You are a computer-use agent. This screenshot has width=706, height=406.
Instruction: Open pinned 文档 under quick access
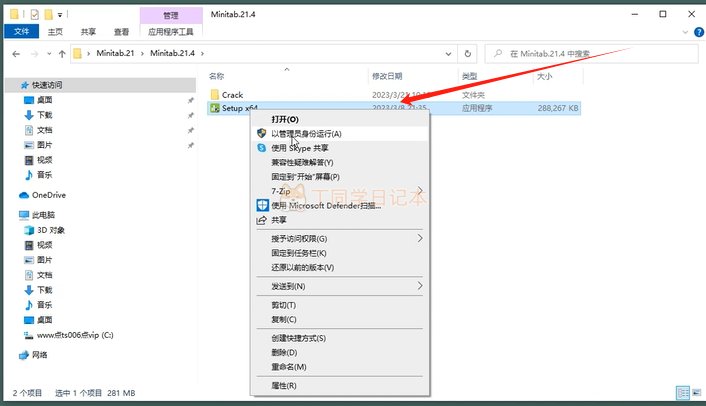tap(44, 130)
